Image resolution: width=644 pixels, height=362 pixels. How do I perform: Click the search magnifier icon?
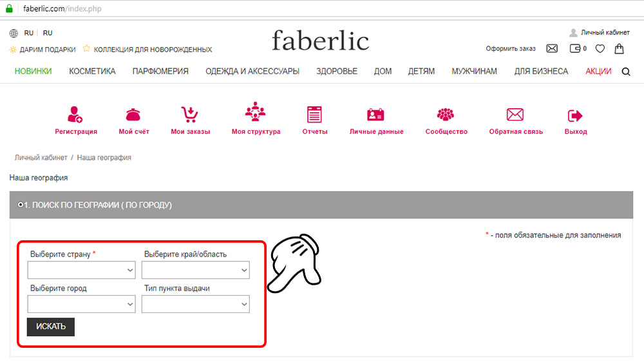point(626,72)
